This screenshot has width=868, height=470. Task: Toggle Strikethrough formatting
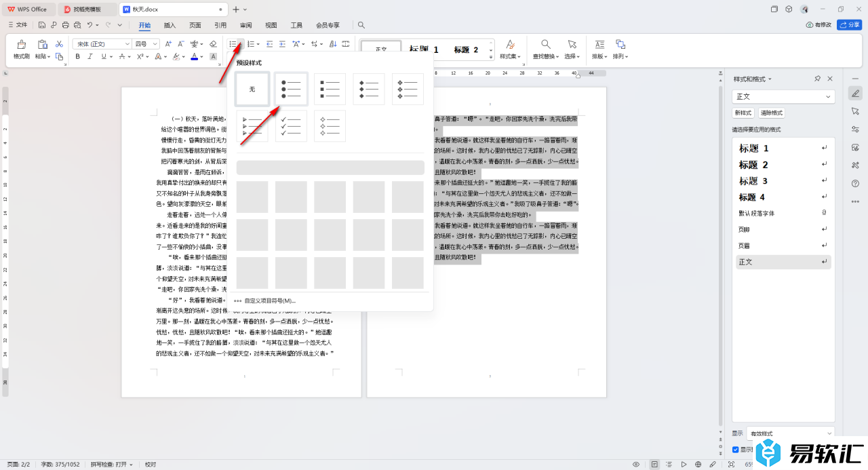tap(121, 56)
